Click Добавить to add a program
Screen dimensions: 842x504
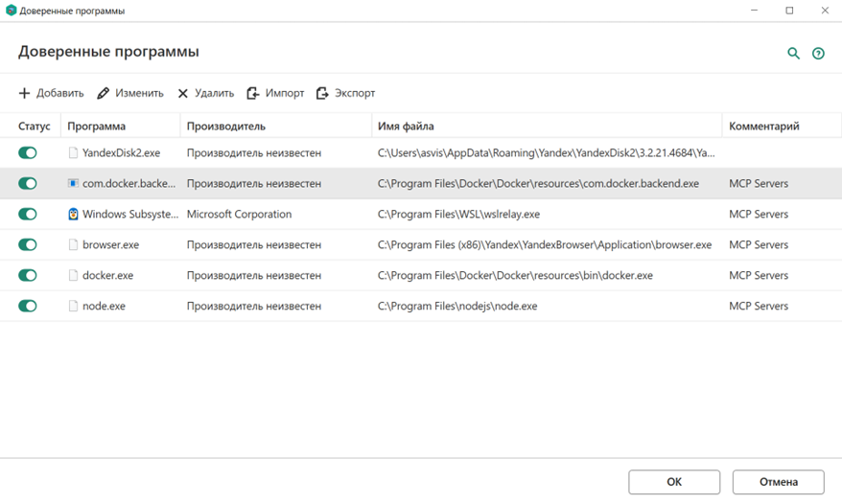52,93
